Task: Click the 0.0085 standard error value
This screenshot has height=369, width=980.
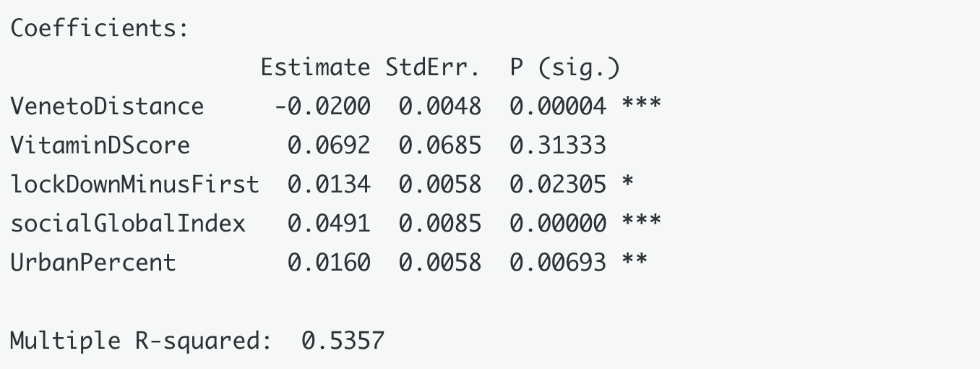Action: (x=439, y=224)
